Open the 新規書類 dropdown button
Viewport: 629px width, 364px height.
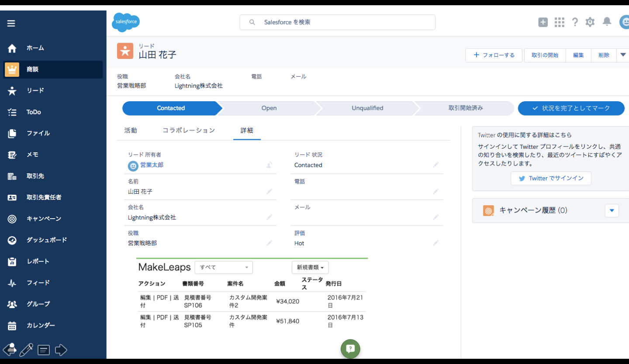(310, 267)
